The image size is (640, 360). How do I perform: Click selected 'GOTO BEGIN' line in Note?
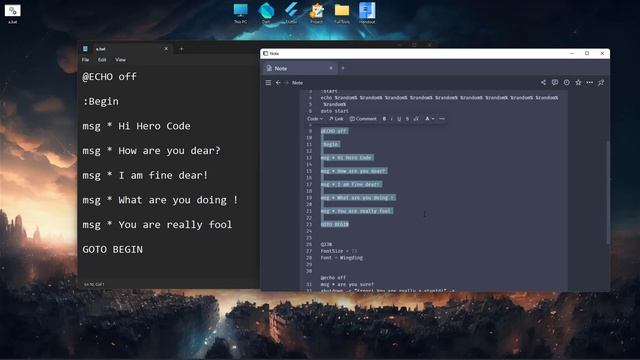[x=335, y=224]
